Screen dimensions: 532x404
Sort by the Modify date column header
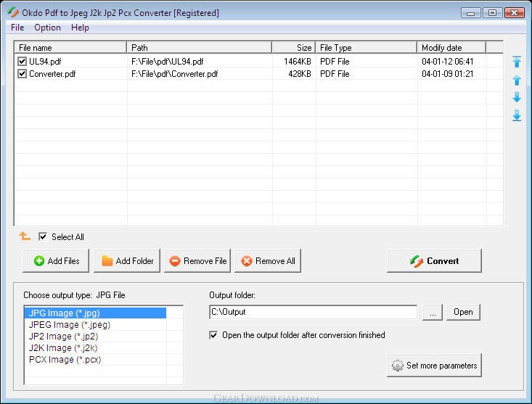(x=451, y=47)
